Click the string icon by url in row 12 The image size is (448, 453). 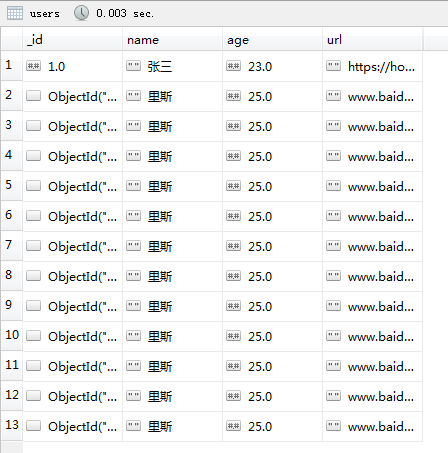tap(333, 396)
